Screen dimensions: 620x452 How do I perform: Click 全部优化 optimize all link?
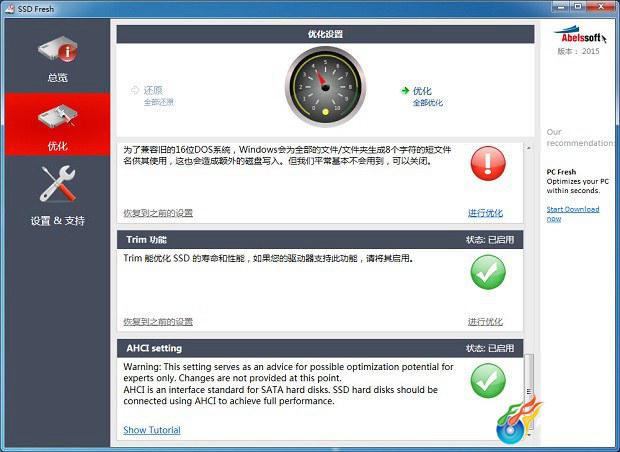428,103
